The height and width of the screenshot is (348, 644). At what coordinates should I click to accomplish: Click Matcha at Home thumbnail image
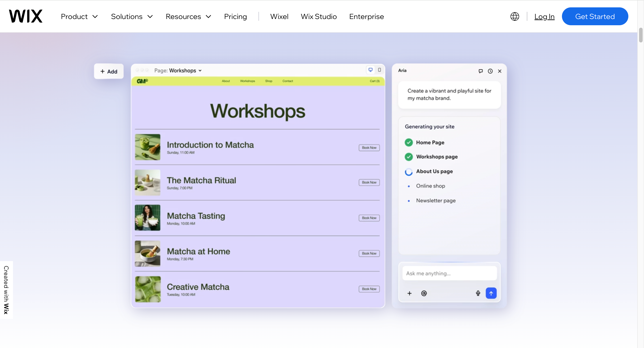148,253
